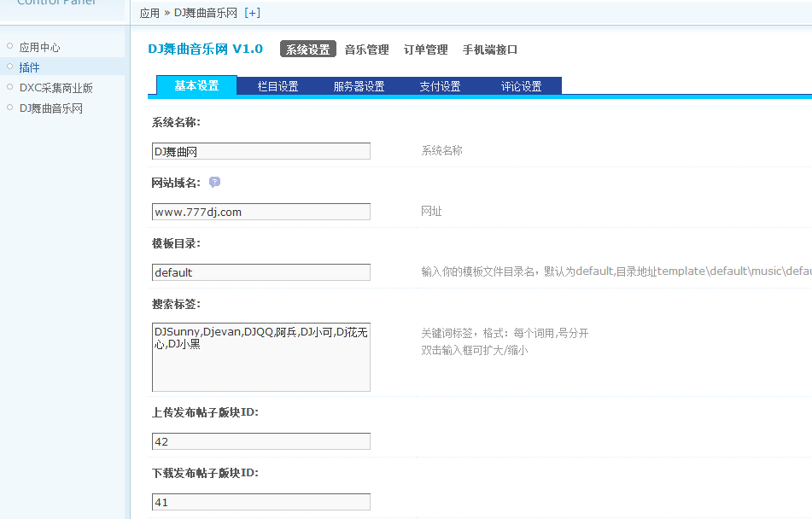Select DJ舞曲音乐网 in the left sidebar

click(52, 108)
